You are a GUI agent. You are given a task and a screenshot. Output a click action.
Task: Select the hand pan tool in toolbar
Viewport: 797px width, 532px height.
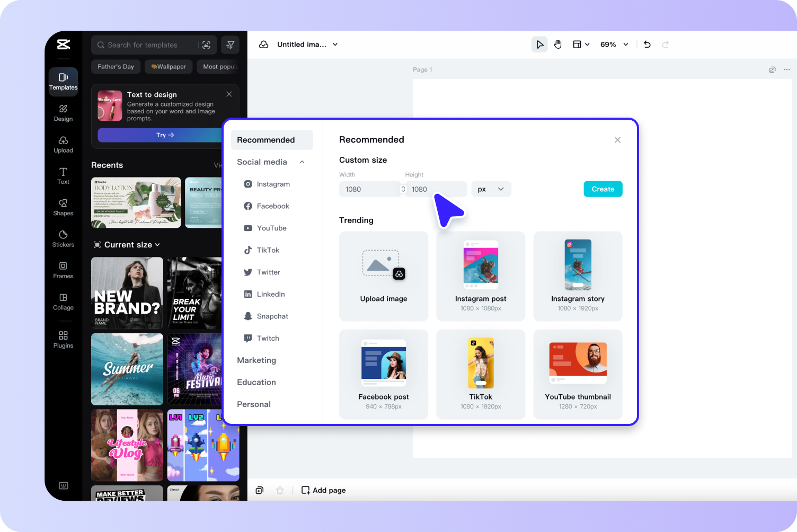click(x=557, y=44)
